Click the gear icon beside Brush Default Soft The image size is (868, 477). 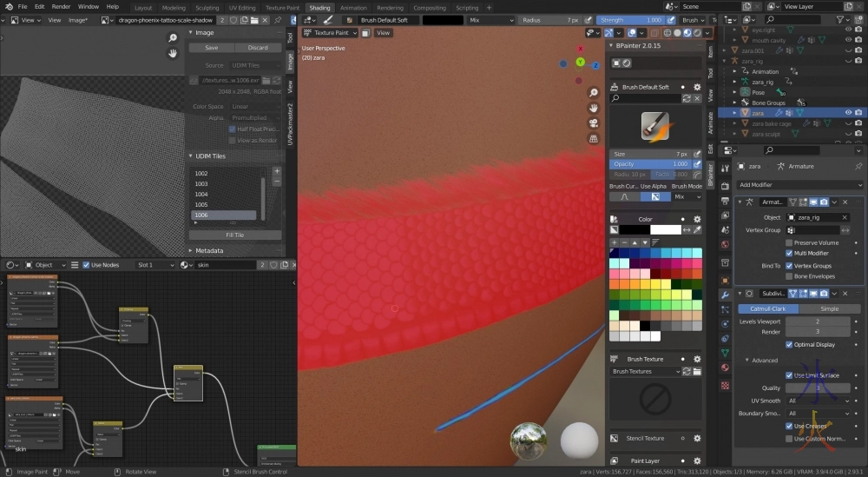(x=685, y=87)
